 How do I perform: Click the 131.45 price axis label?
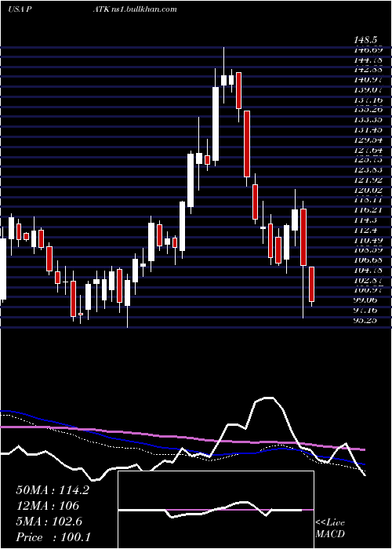368,130
